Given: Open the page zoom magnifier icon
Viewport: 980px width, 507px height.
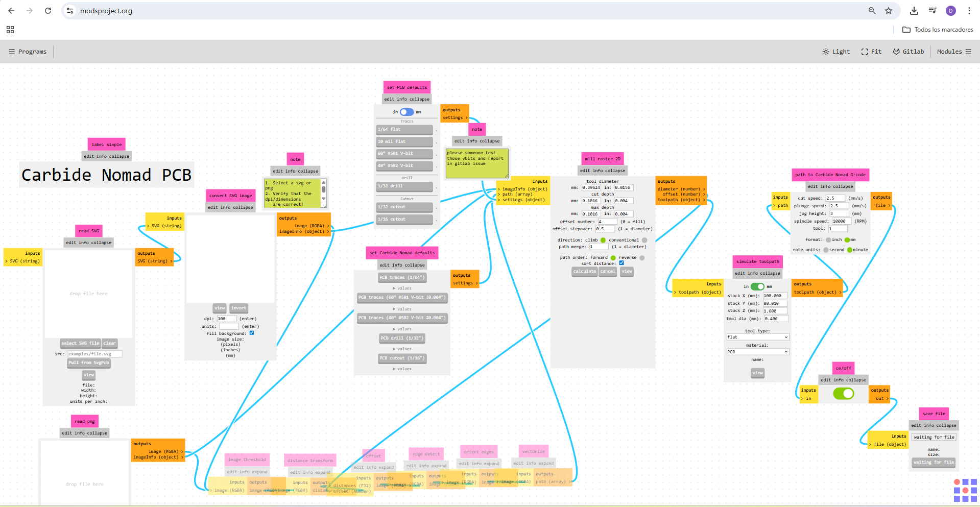Looking at the screenshot, I should 872,11.
